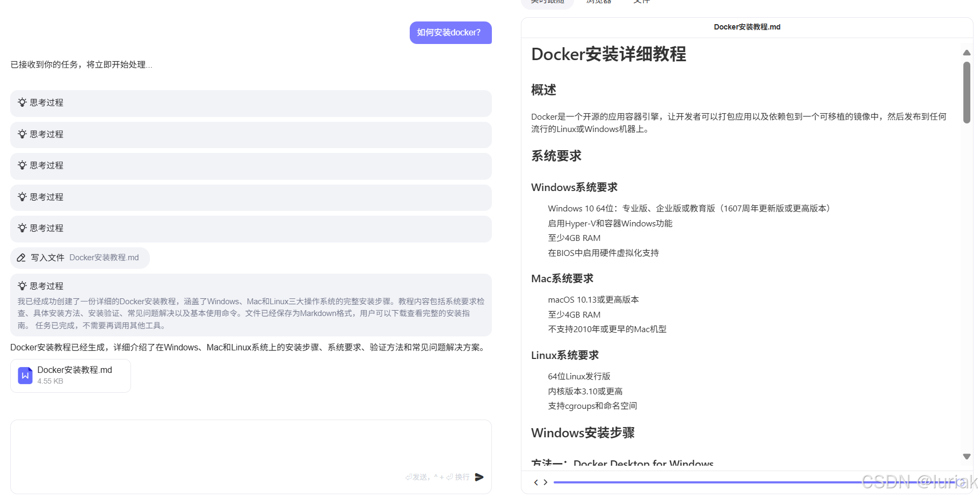This screenshot has width=980, height=499.
Task: Click the send arrow icon in message box
Action: (480, 477)
